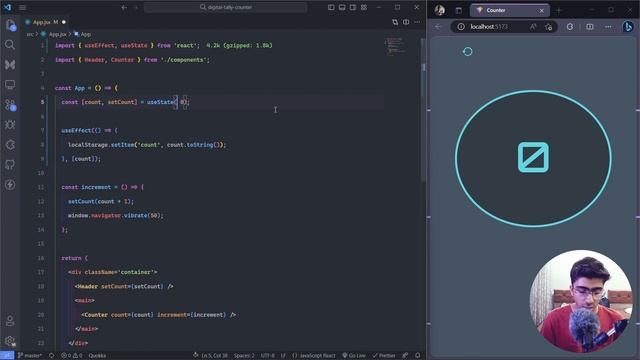The width and height of the screenshot is (640, 360).
Task: Open the Remote Explorer monitor icon
Action: tap(10, 84)
